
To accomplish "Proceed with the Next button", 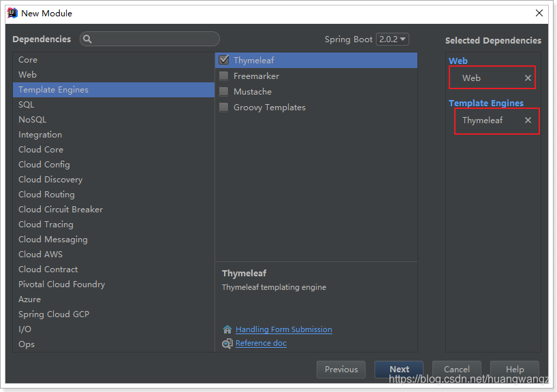I will [x=399, y=370].
